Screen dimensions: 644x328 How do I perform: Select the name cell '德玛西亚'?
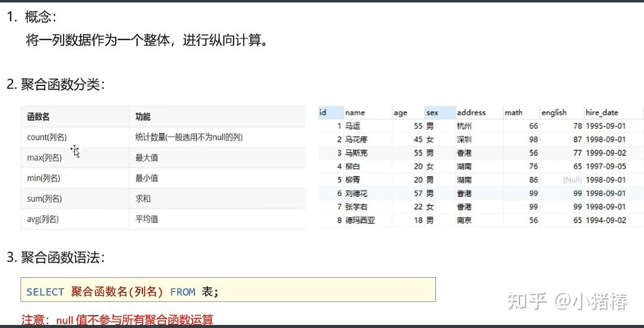360,220
